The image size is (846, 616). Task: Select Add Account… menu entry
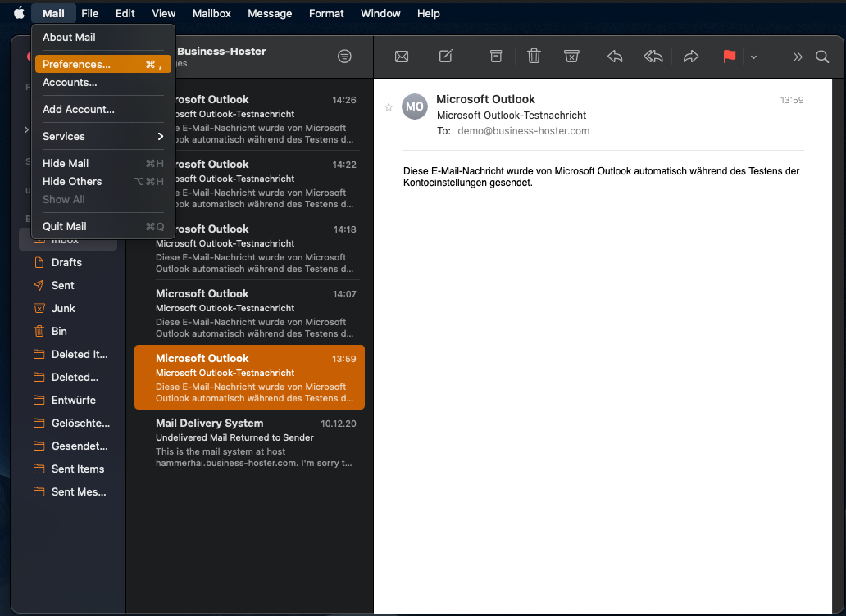[x=103, y=110]
